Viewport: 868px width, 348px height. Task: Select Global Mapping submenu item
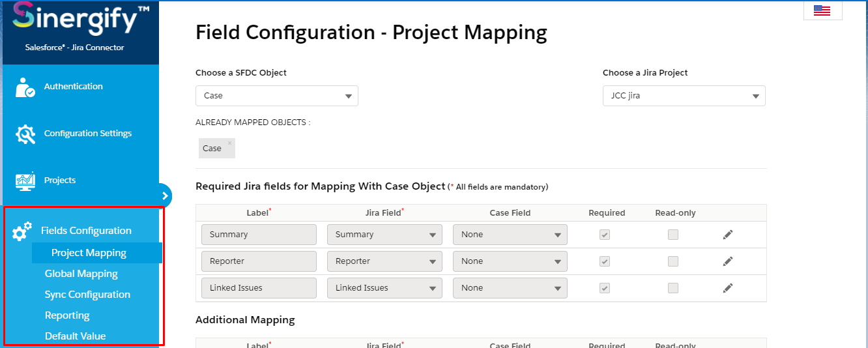pyautogui.click(x=81, y=274)
